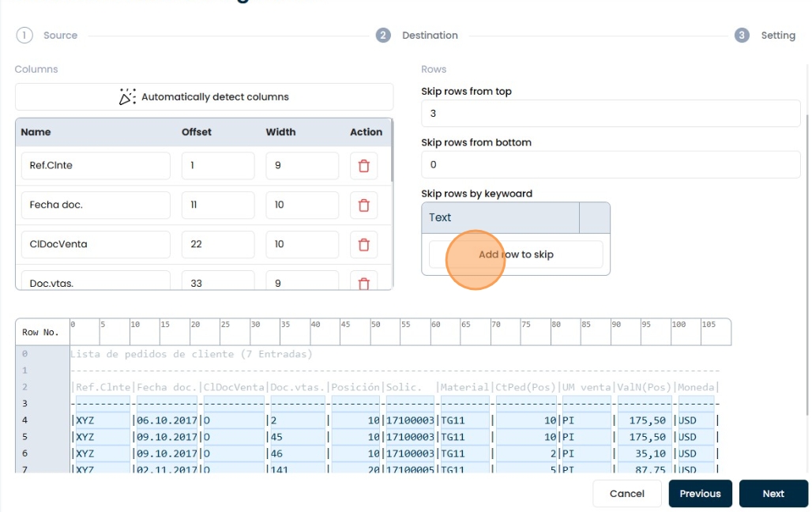Screen dimensions: 812x512
Task: Click the Skip rows from top input
Action: tap(610, 113)
